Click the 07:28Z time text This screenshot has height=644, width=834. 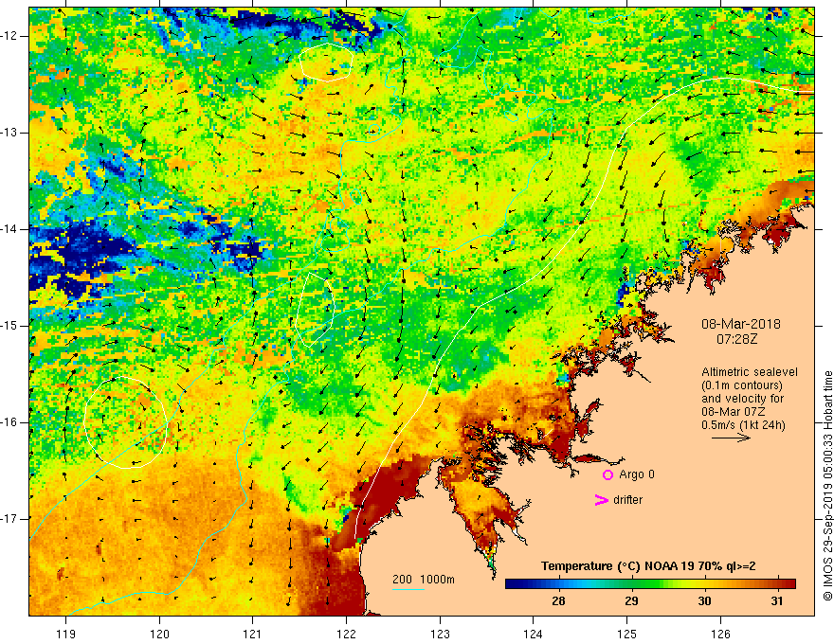736,339
